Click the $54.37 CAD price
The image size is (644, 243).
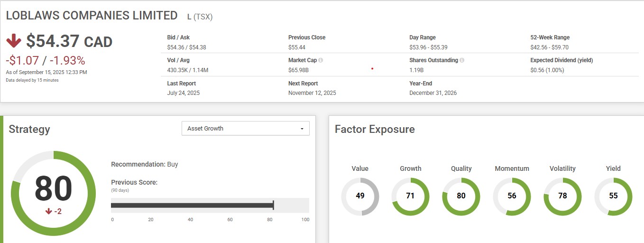pyautogui.click(x=69, y=41)
